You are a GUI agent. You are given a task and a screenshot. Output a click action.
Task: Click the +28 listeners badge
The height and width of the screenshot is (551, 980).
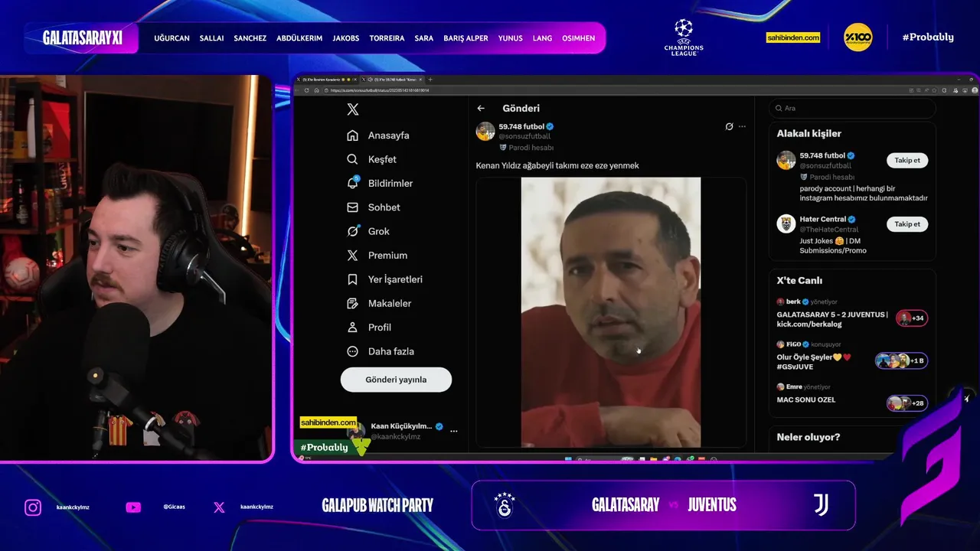coord(907,403)
